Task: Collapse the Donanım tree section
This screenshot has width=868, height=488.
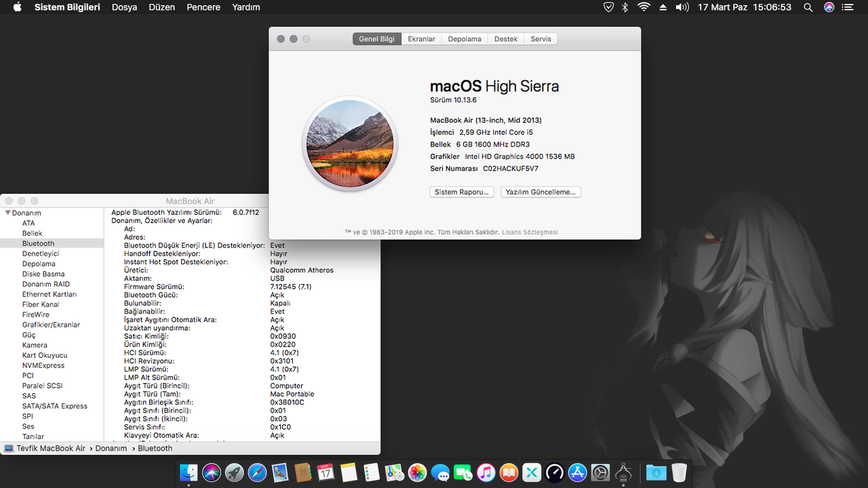Action: (x=7, y=213)
